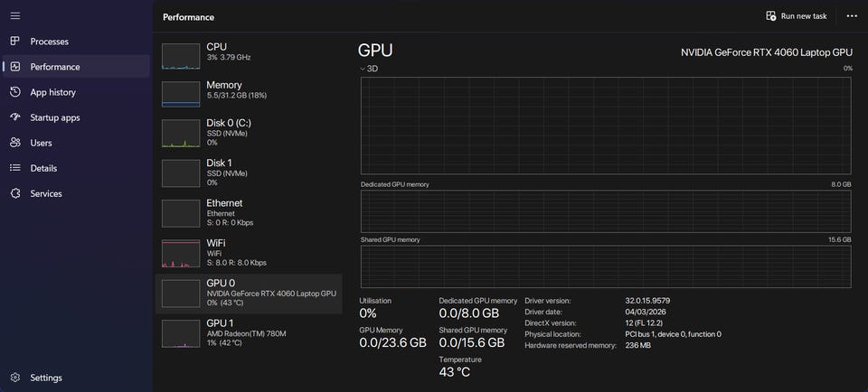This screenshot has height=392, width=868.
Task: Click the Dedicated GPU memory graph
Action: tap(606, 211)
